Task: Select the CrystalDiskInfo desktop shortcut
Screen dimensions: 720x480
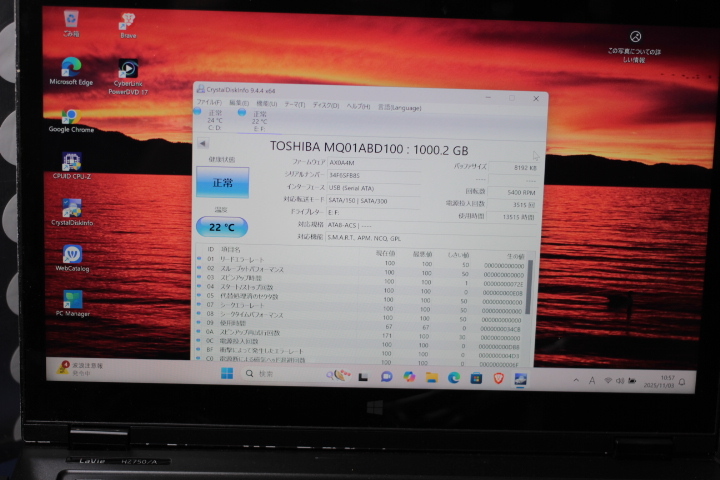Action: click(x=72, y=212)
